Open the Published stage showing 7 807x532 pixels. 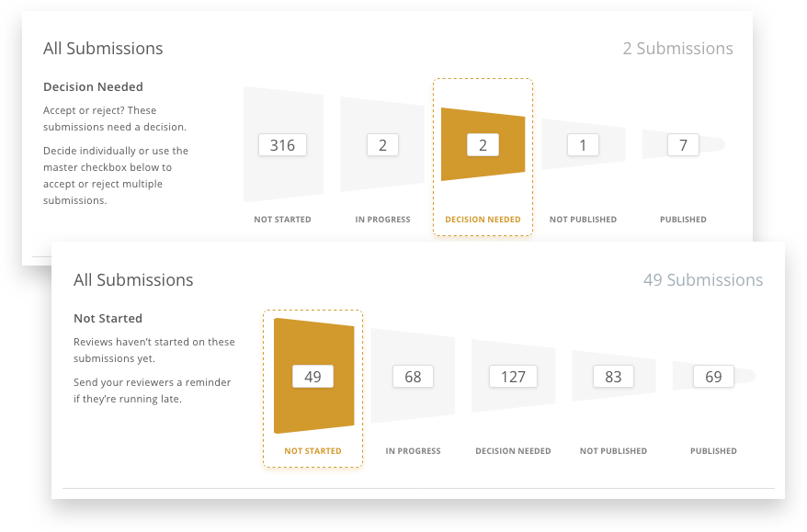683,144
